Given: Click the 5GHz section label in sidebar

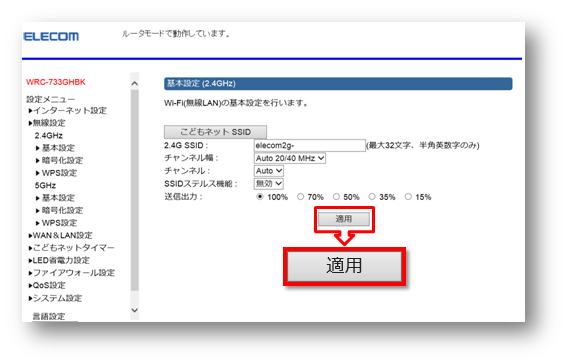Looking at the screenshot, I should pos(45,185).
